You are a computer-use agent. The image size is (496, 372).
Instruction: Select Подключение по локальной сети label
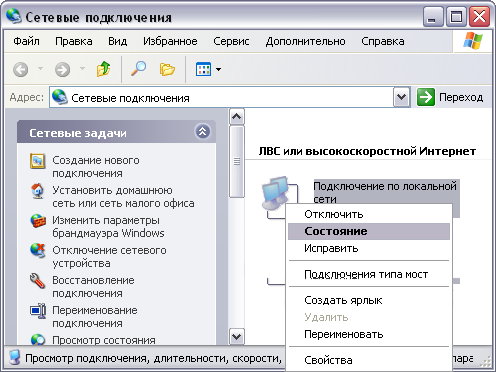(385, 192)
